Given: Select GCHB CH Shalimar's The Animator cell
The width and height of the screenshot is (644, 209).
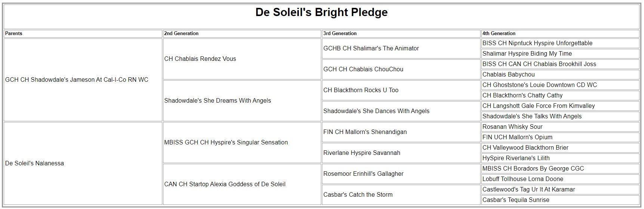Looking at the screenshot, I should [x=371, y=49].
